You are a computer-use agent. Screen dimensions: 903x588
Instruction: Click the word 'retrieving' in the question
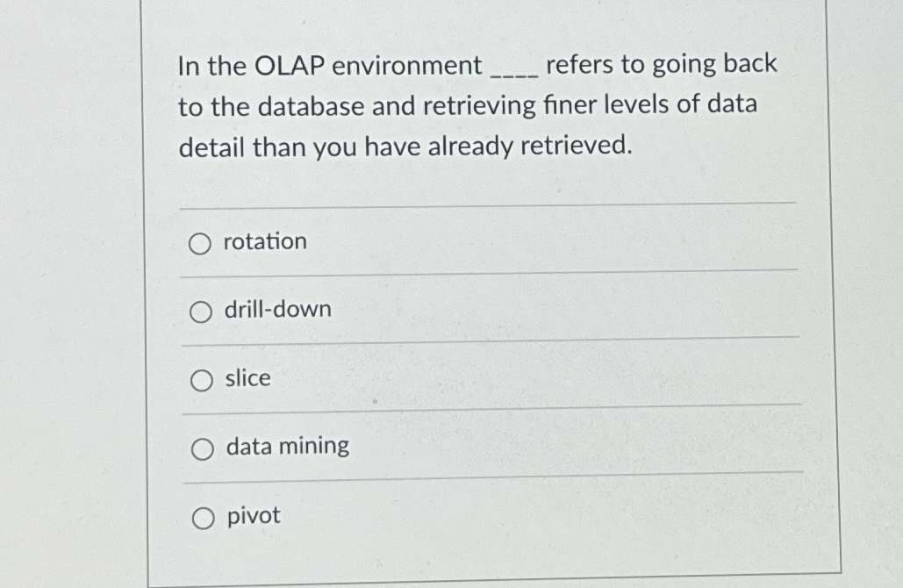(x=480, y=105)
